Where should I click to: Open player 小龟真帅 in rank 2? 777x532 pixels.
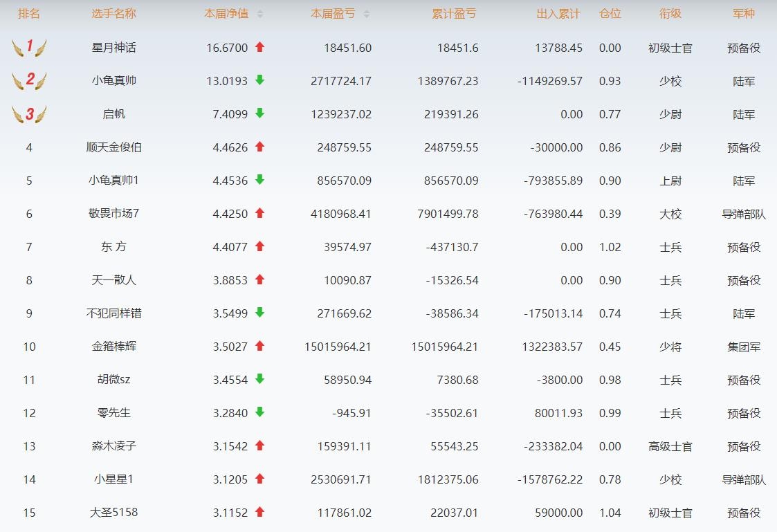113,81
